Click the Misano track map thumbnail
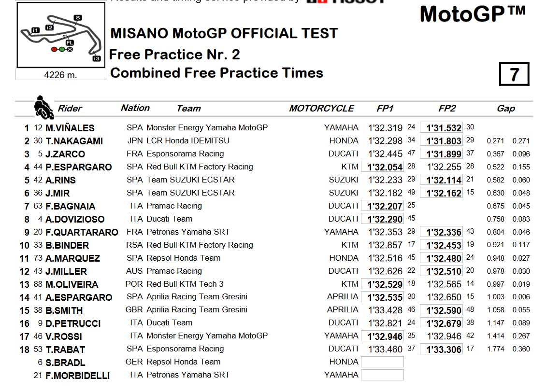 61,35
